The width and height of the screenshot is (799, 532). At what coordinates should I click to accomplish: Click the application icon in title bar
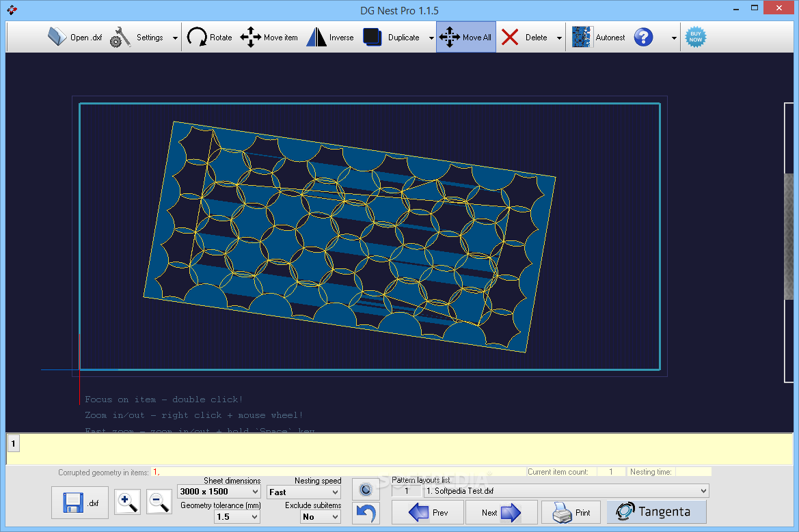coord(12,10)
